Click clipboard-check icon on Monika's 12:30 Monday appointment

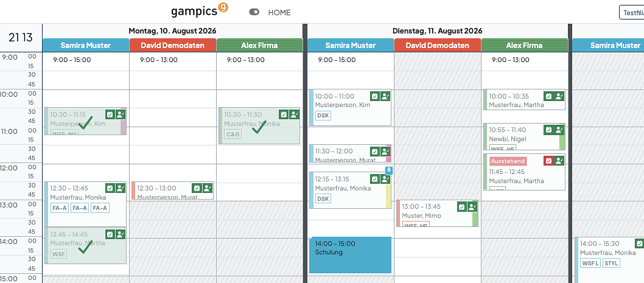pos(110,187)
